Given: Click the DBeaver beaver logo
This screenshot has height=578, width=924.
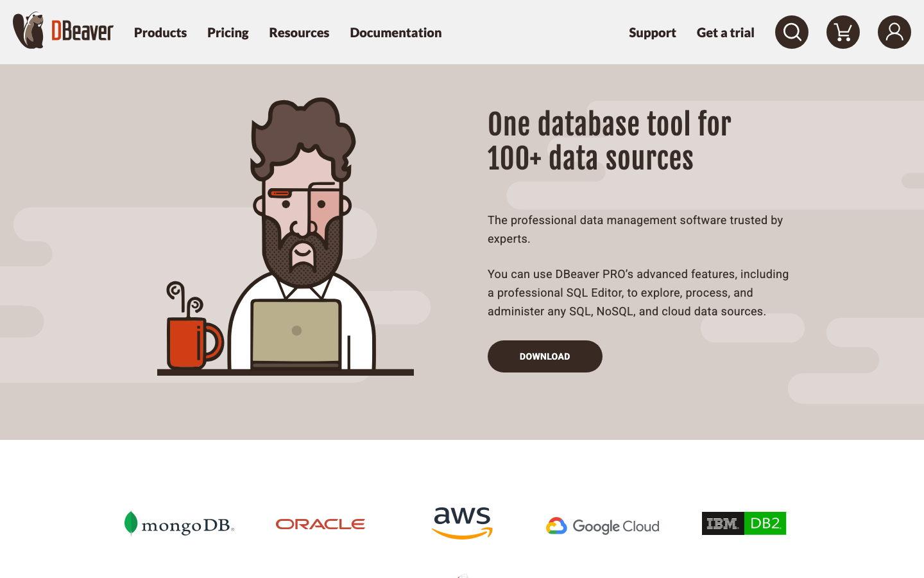Looking at the screenshot, I should click(63, 30).
